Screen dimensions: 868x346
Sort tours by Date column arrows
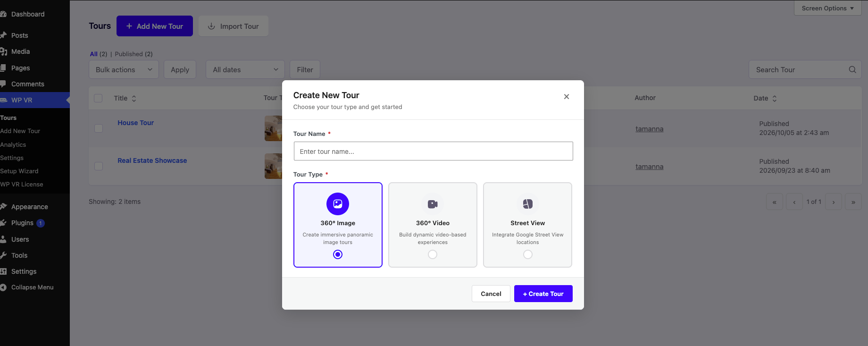[x=774, y=98]
